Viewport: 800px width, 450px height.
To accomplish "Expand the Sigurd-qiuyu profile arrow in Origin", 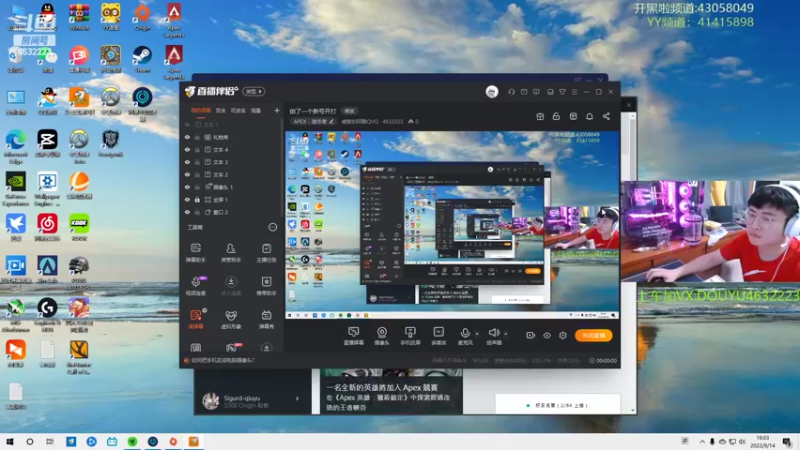I will (297, 398).
